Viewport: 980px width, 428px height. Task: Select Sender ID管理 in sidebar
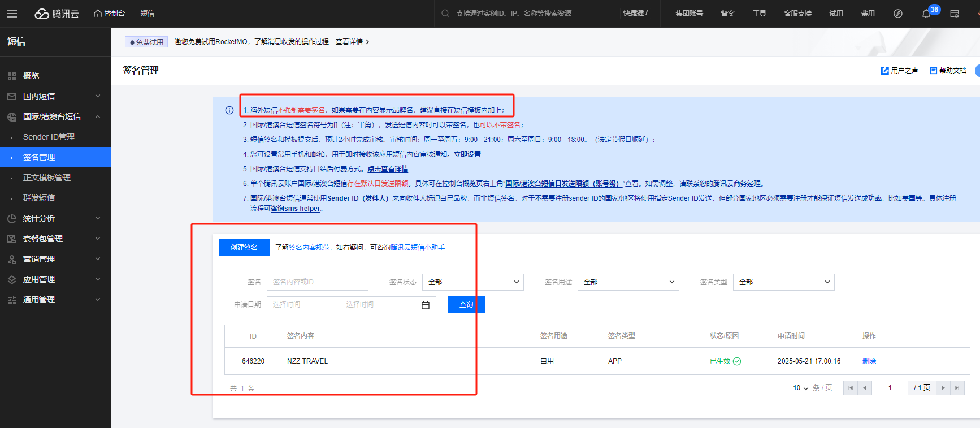(x=49, y=137)
